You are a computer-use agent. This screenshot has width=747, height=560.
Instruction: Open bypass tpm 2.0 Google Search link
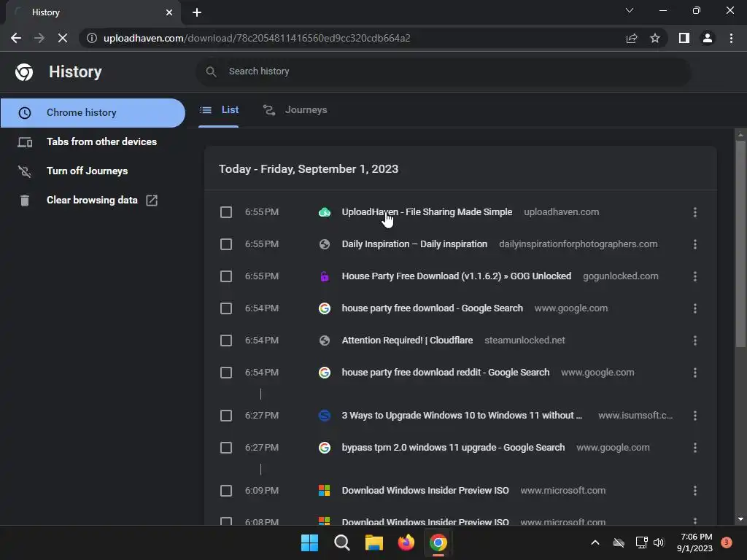[x=453, y=448]
